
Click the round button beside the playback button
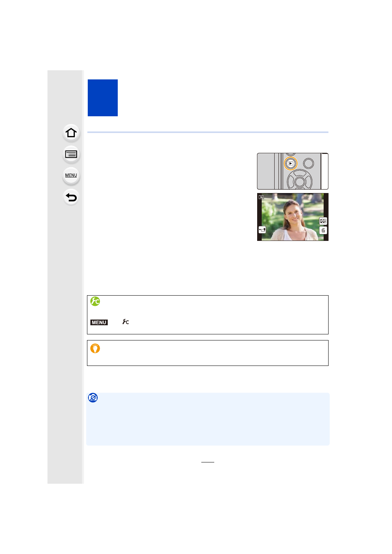click(x=309, y=163)
